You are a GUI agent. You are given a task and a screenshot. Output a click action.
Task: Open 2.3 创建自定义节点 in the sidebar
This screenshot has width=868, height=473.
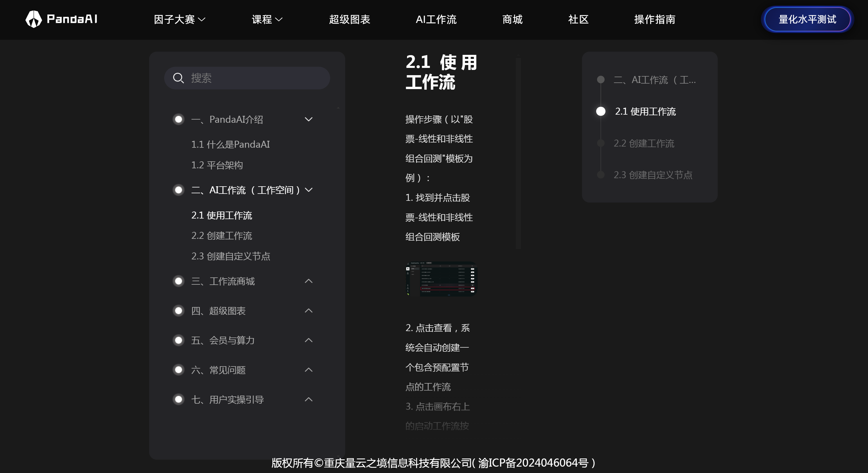click(x=231, y=256)
